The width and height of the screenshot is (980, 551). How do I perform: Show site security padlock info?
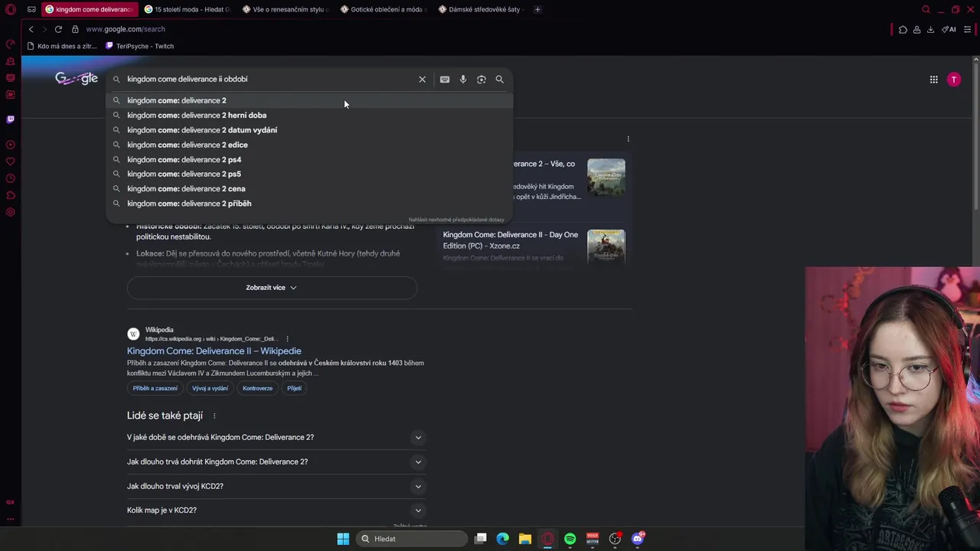(x=75, y=29)
